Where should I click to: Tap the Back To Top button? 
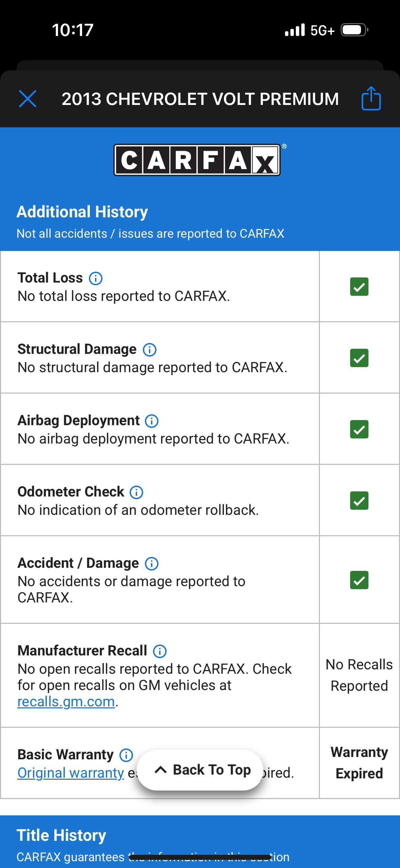[x=200, y=770]
